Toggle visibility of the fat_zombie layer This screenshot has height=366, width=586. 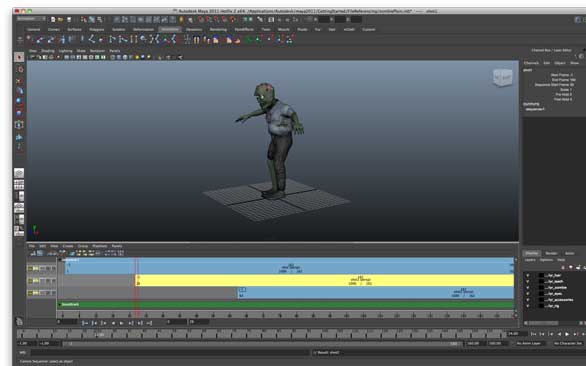click(x=528, y=287)
